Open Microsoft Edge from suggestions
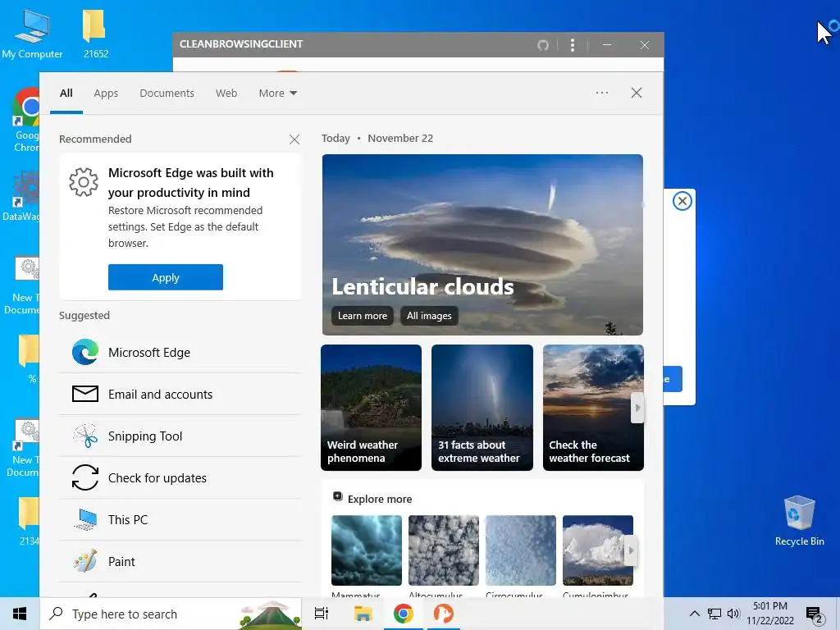The height and width of the screenshot is (630, 840). [180, 353]
